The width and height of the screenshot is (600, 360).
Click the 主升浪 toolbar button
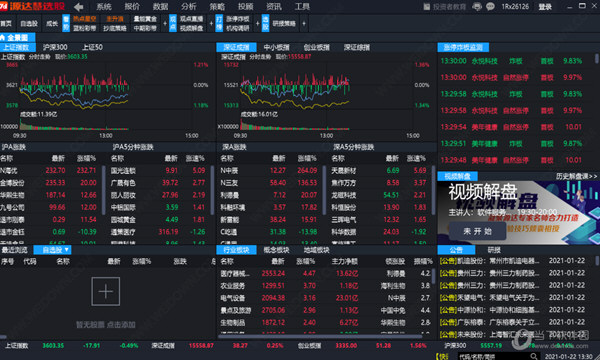(114, 19)
